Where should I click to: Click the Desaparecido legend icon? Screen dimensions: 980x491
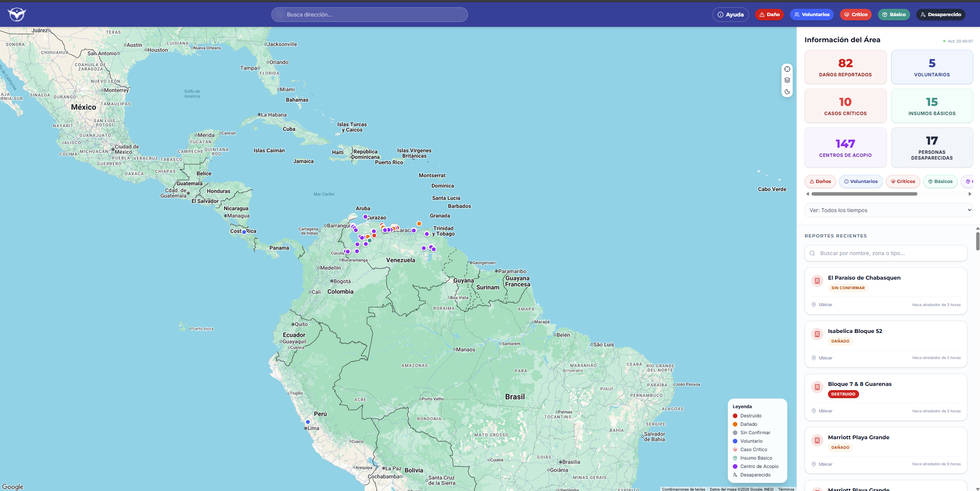click(735, 475)
